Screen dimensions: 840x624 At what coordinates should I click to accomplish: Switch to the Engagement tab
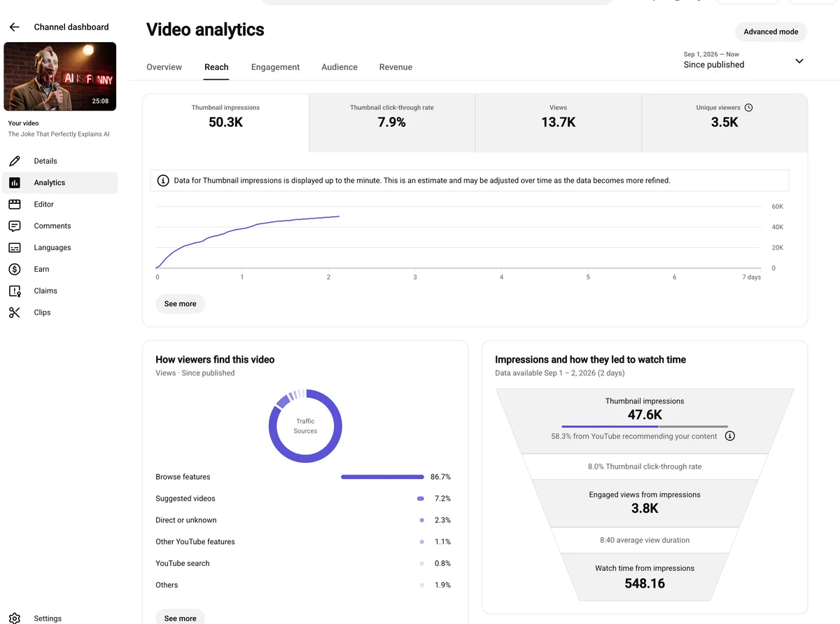pos(275,67)
